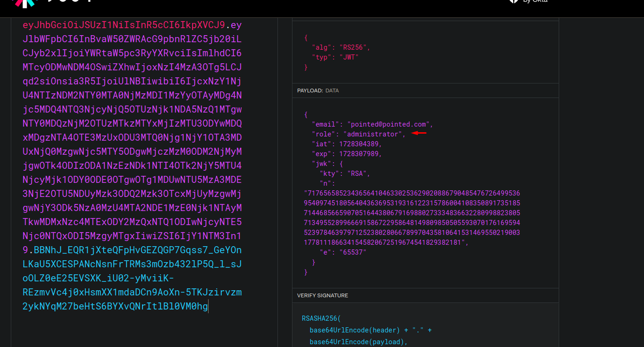Click the role value "administrator"
644x347 pixels.
pyautogui.click(x=373, y=134)
